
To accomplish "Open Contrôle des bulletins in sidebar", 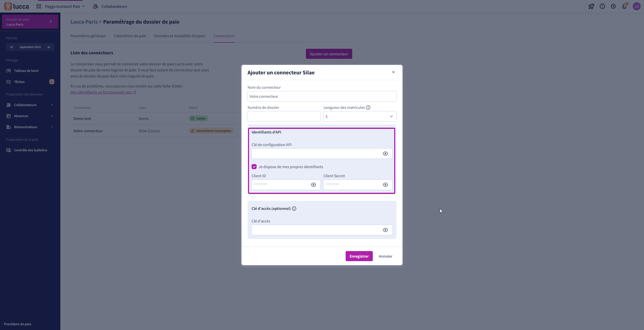I will [30, 150].
